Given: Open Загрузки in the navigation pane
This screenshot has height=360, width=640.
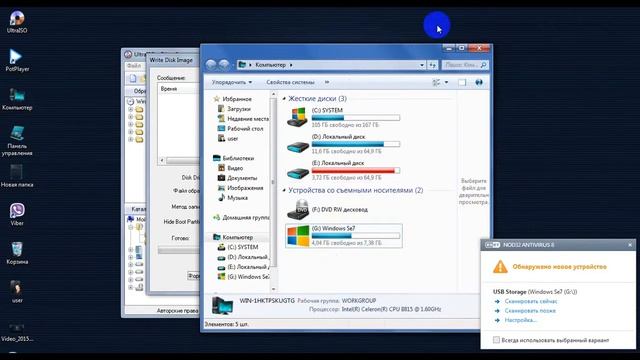Looking at the screenshot, I should point(239,109).
